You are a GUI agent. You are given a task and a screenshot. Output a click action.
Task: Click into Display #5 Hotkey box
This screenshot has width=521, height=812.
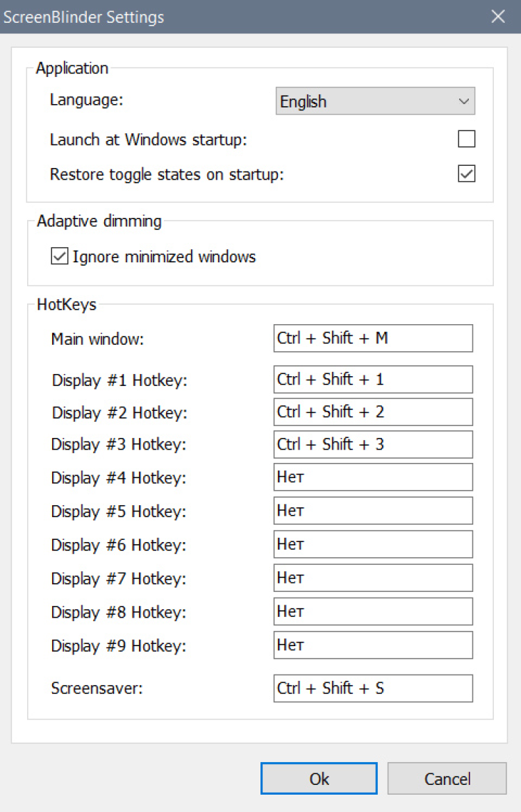[373, 511]
